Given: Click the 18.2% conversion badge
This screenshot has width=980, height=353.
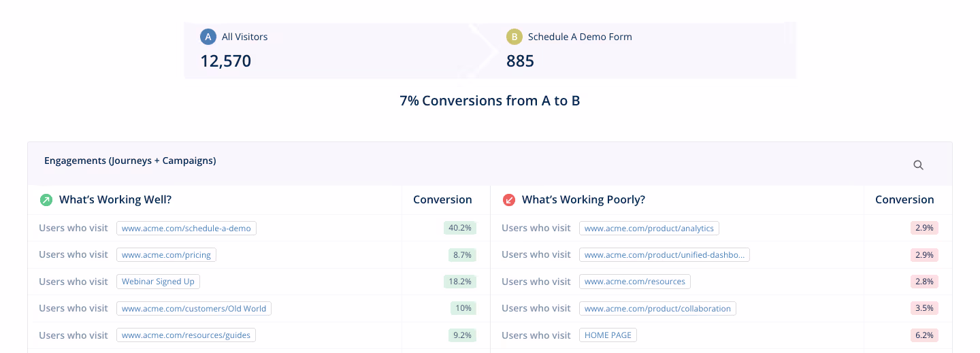Looking at the screenshot, I should (461, 282).
